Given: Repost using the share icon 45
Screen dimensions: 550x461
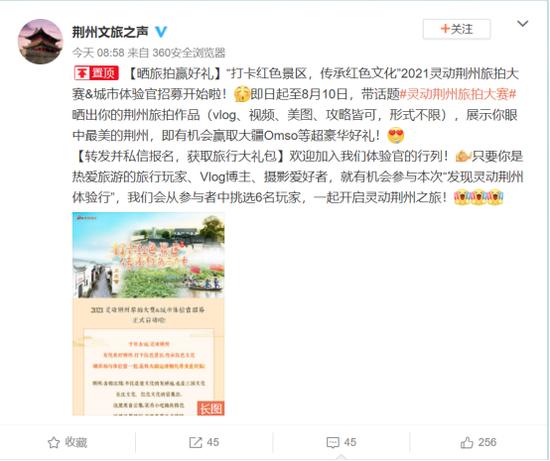Looking at the screenshot, I should [x=204, y=442].
